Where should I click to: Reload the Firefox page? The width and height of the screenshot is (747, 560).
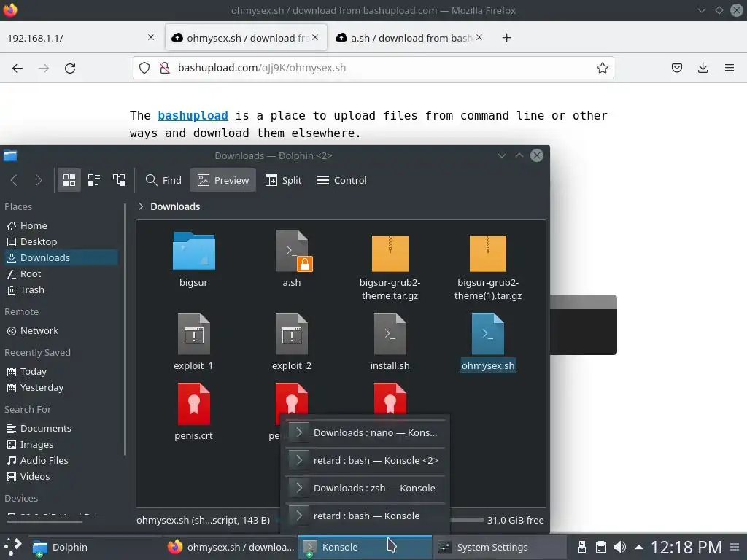pos(70,68)
